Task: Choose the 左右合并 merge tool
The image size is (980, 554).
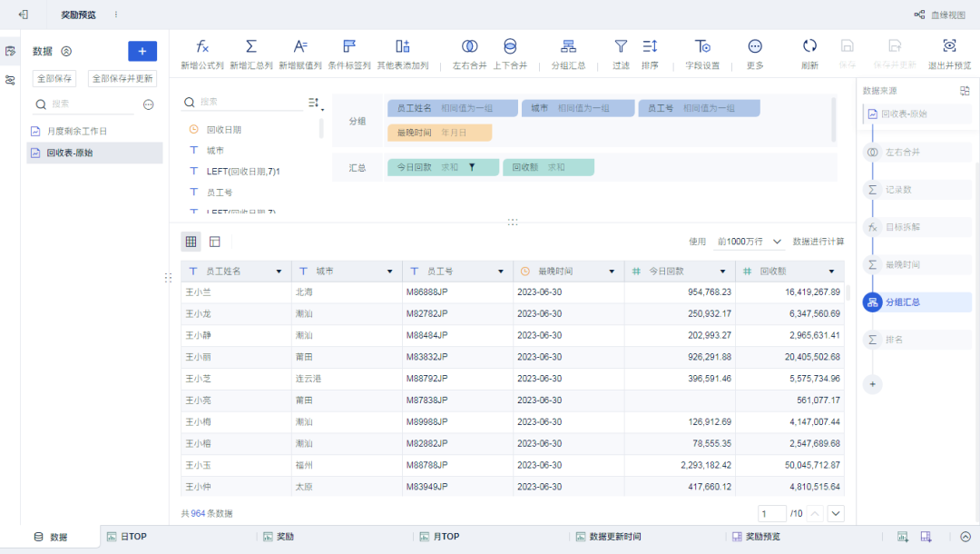Action: pyautogui.click(x=469, y=54)
